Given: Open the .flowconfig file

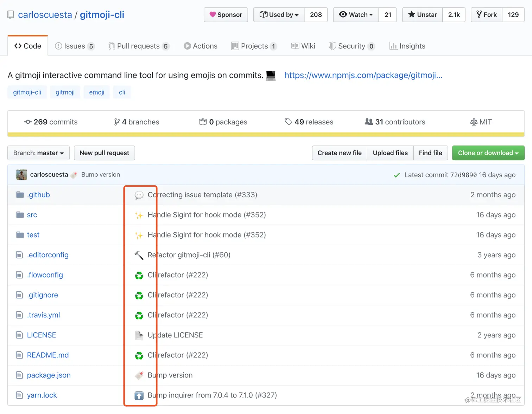Looking at the screenshot, I should (45, 275).
